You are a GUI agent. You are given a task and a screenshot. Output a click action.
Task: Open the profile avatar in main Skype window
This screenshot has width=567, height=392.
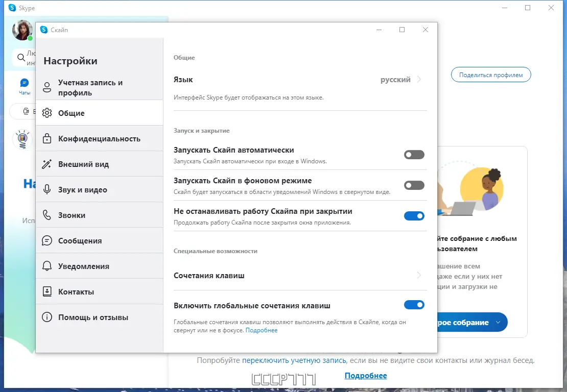click(22, 30)
